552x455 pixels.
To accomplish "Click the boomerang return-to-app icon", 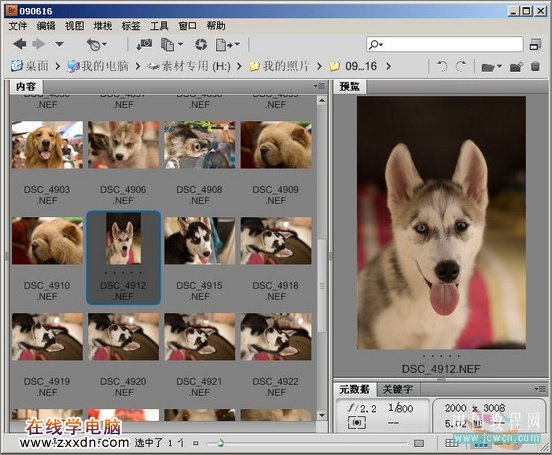I will [96, 45].
